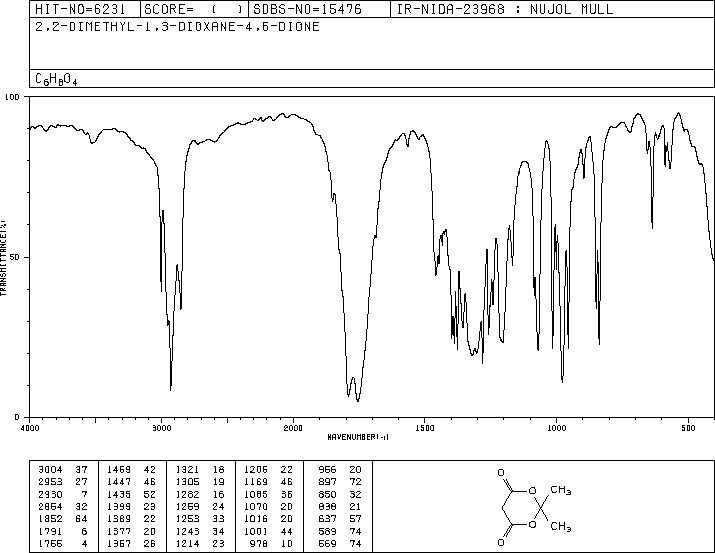Click the 1852 peak table entry
This screenshot has height=553, width=715.
pyautogui.click(x=63, y=519)
